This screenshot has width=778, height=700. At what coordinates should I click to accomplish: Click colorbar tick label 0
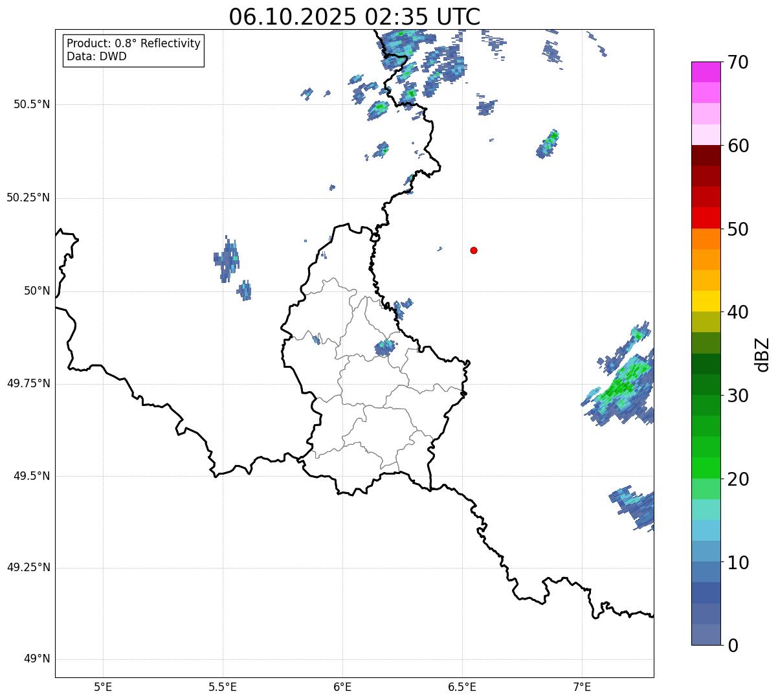(x=732, y=646)
